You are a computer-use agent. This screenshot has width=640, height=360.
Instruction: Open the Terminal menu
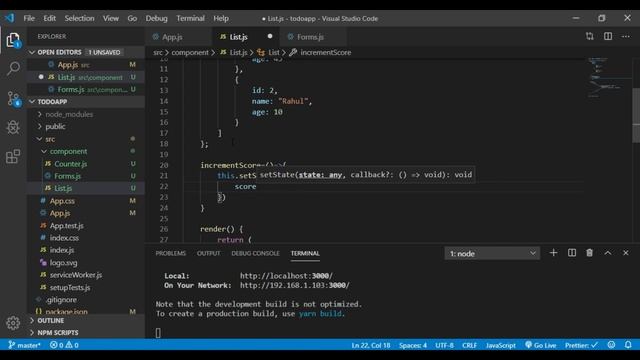pyautogui.click(x=190, y=18)
